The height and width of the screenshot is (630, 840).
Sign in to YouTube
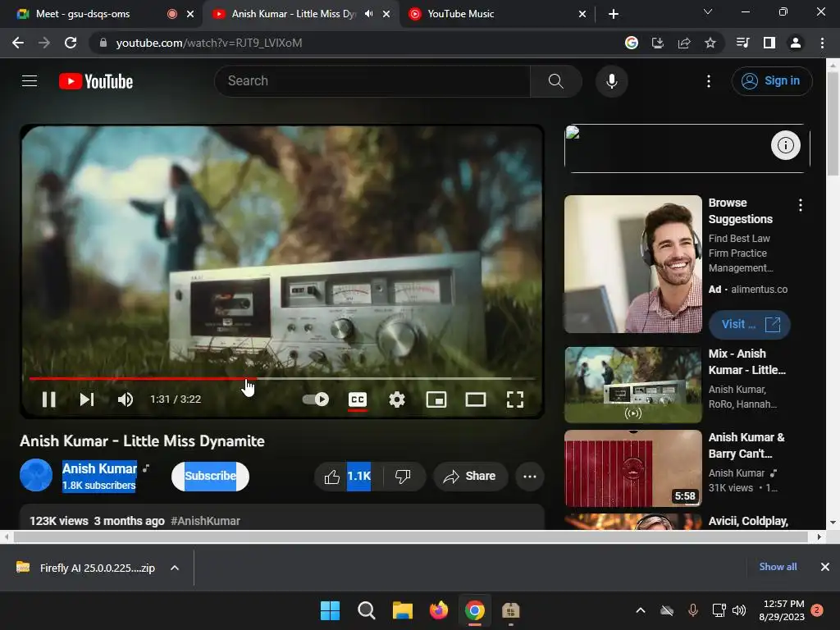click(771, 81)
